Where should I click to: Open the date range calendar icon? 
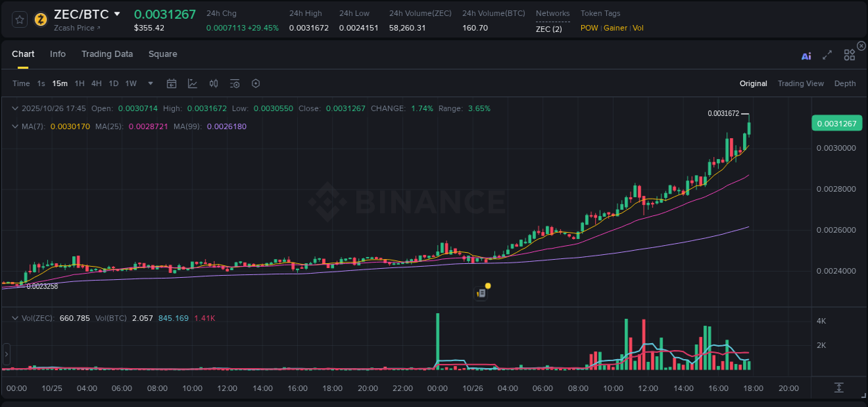point(172,83)
